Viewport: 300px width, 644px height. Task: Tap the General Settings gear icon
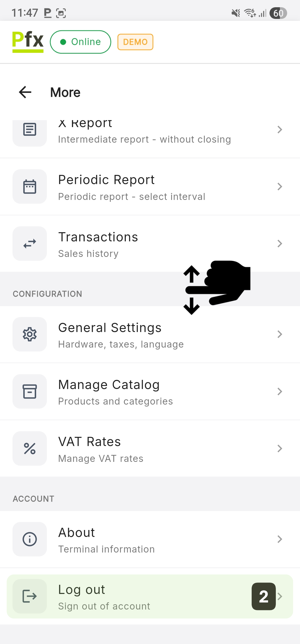30,334
